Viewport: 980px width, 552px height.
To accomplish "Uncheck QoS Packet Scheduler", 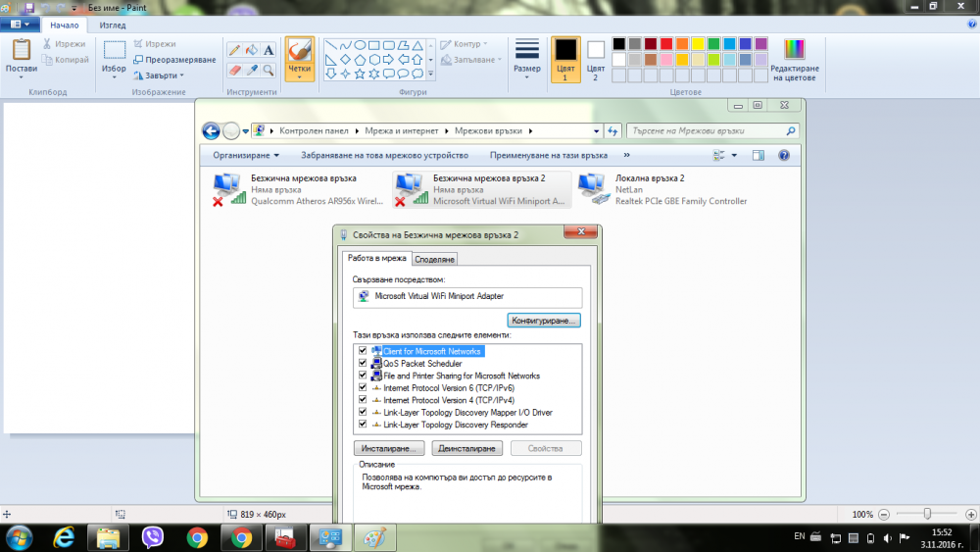I will 363,363.
